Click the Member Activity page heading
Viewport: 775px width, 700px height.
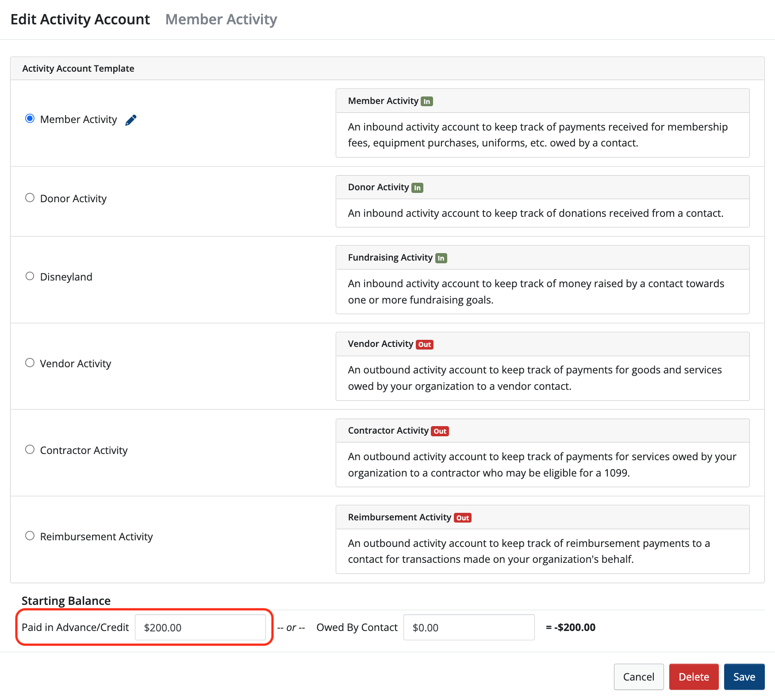coord(221,19)
